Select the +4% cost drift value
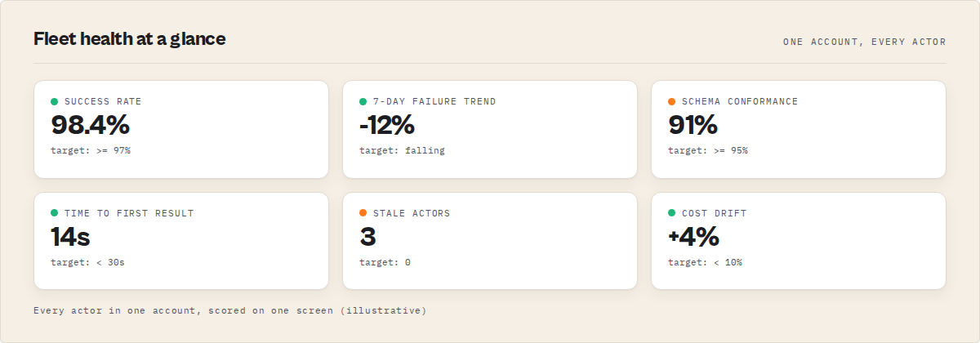The width and height of the screenshot is (980, 343). [x=693, y=237]
